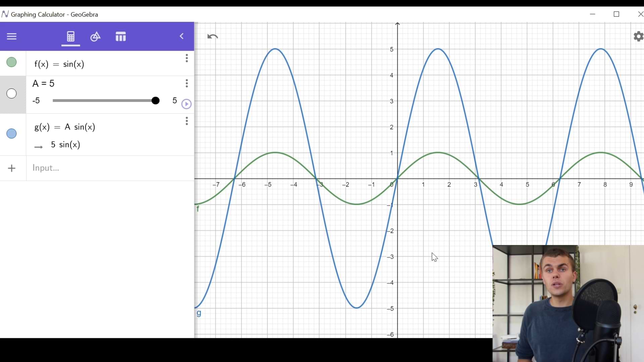The height and width of the screenshot is (362, 644).
Task: Collapse the algebra panel with the arrow
Action: tap(182, 36)
